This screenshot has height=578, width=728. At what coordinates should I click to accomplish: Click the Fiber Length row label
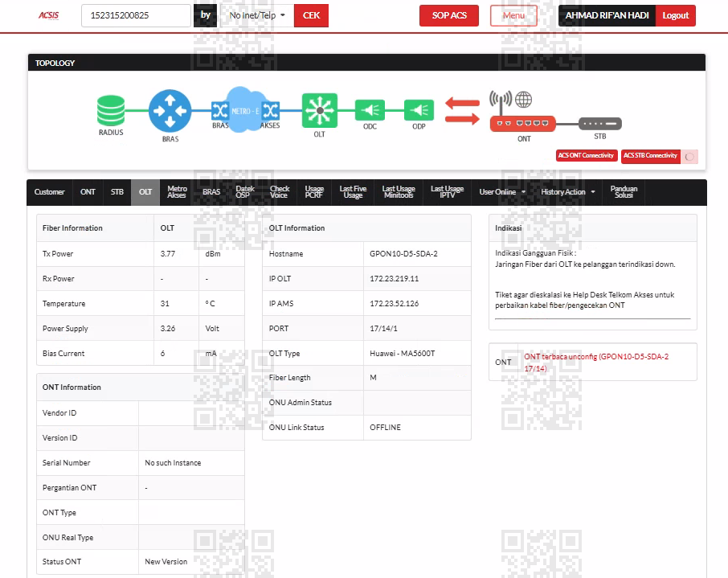(290, 378)
